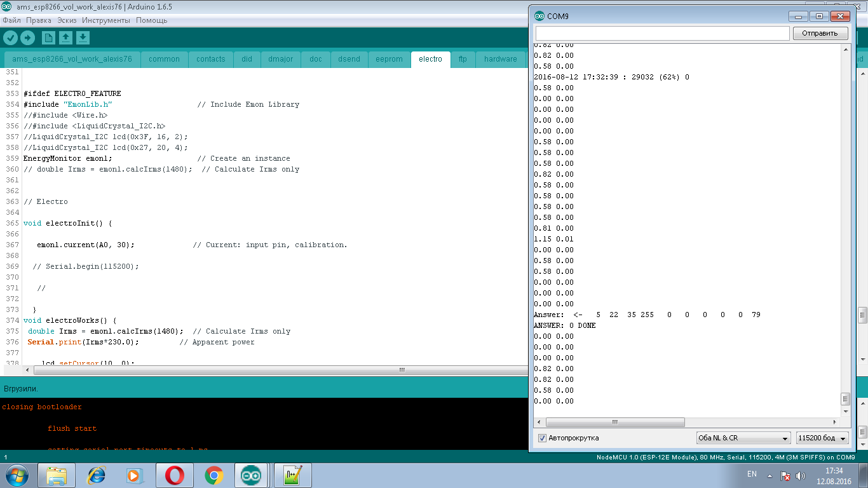Switch to the eeprom tab
868x488 pixels.
[x=389, y=59]
